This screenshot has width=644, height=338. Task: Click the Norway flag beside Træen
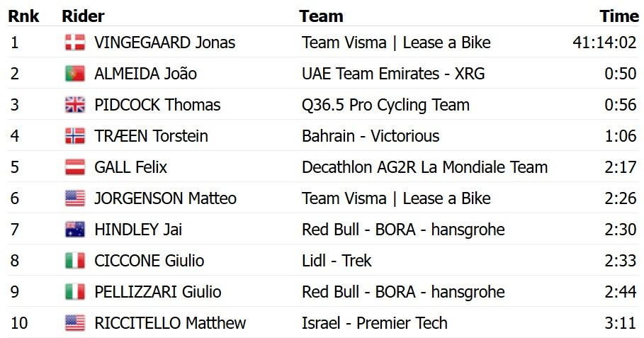coord(75,136)
